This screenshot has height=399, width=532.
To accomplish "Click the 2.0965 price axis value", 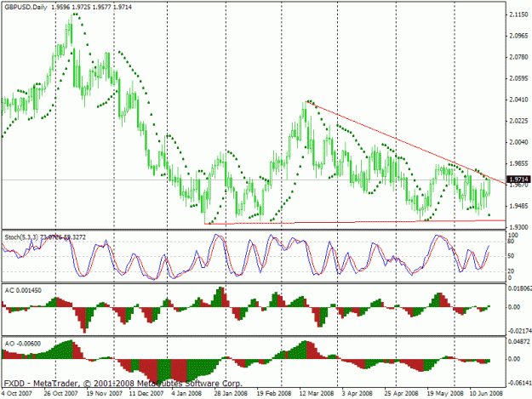I will click(518, 36).
